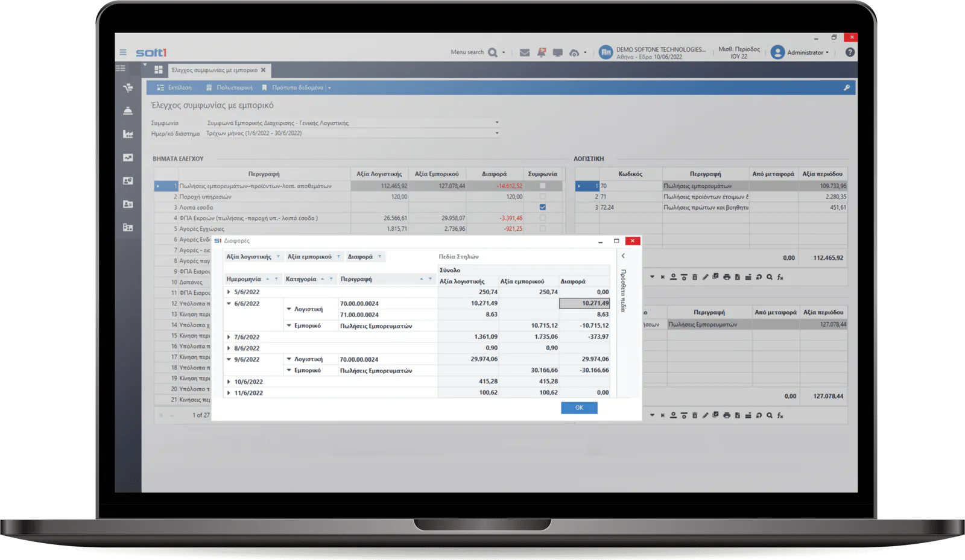Click the search icon in upper Λογιστική toolbar
965x560 pixels.
click(x=770, y=277)
